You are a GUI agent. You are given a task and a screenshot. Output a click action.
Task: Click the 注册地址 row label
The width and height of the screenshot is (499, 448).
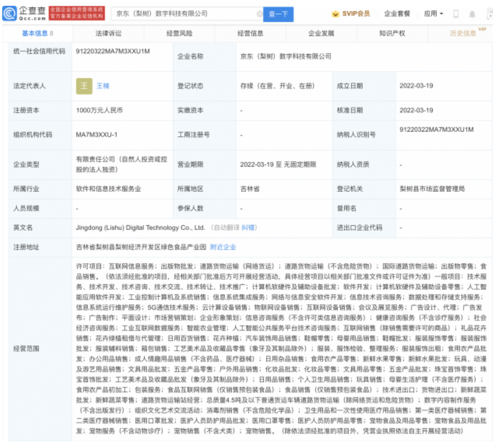point(26,247)
